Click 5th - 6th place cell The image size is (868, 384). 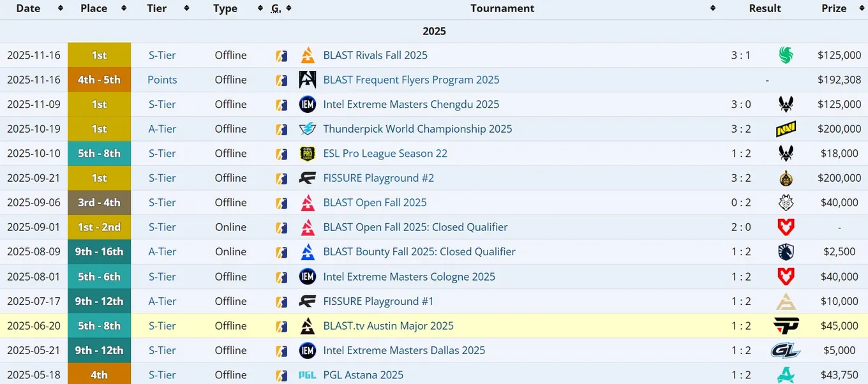100,276
